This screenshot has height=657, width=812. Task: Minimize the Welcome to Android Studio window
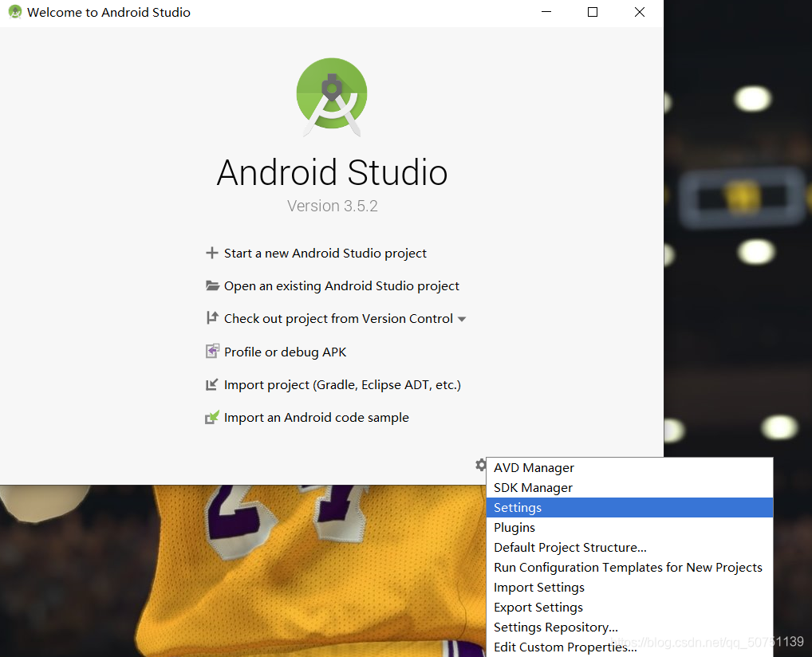tap(546, 12)
